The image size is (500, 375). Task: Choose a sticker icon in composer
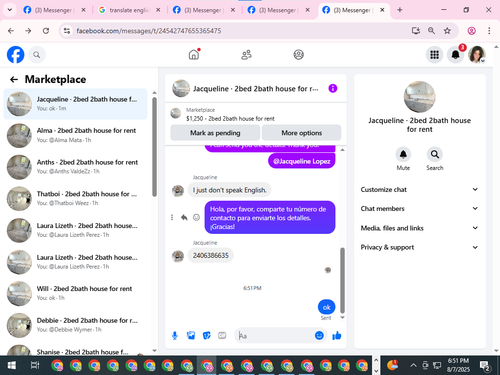point(207,335)
